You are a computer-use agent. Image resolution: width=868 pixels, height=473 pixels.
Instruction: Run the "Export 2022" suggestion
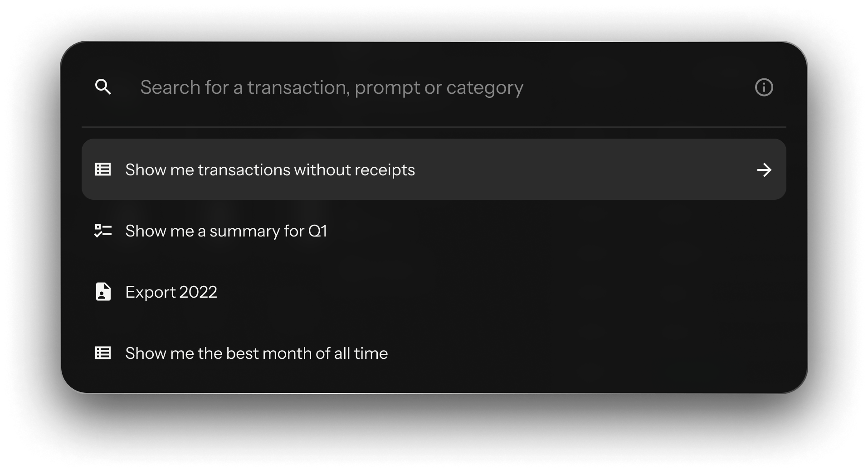coord(171,292)
